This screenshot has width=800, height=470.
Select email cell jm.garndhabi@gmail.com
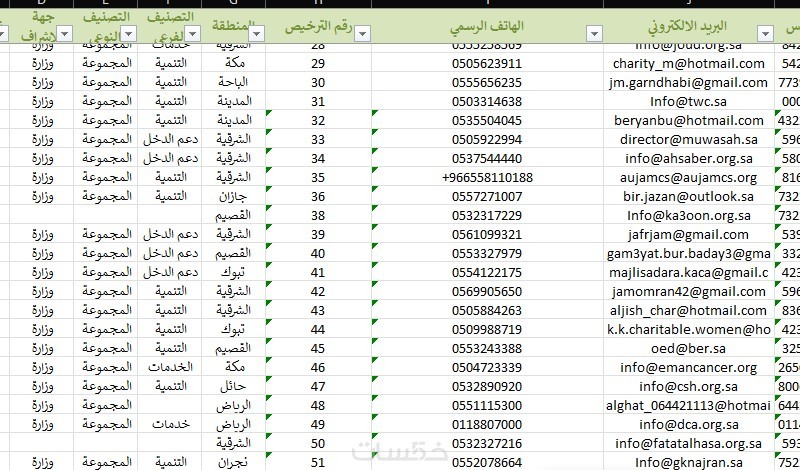(689, 82)
